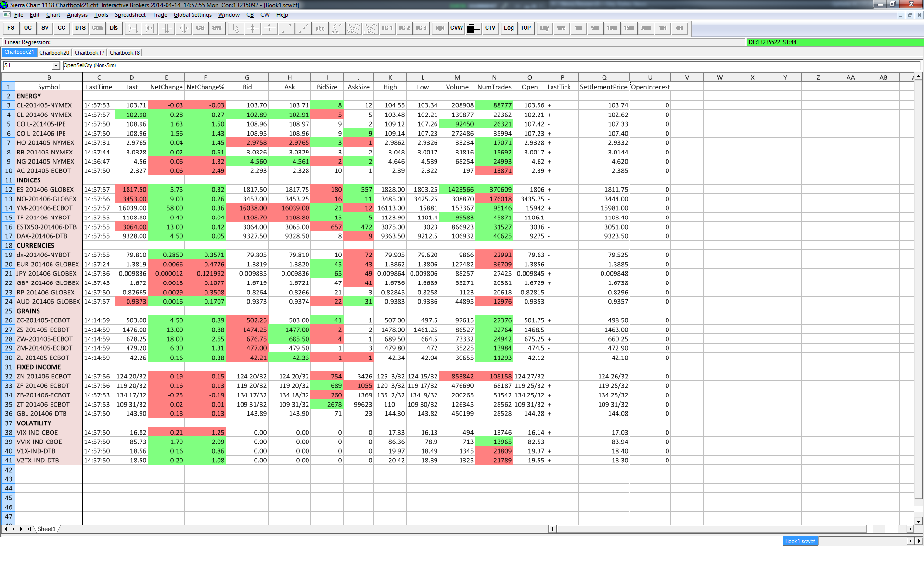Image resolution: width=924 pixels, height=563 pixels.
Task: Toggle the CC toolbar button
Action: tap(62, 28)
